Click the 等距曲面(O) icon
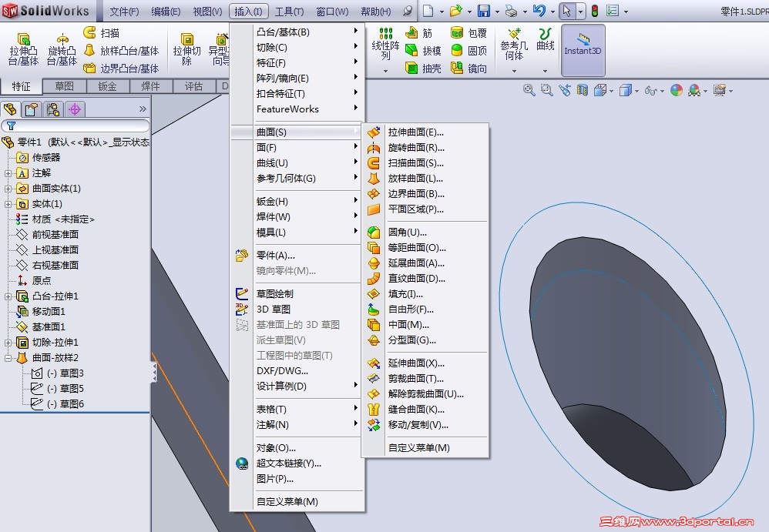The height and width of the screenshot is (532, 769). click(x=374, y=248)
